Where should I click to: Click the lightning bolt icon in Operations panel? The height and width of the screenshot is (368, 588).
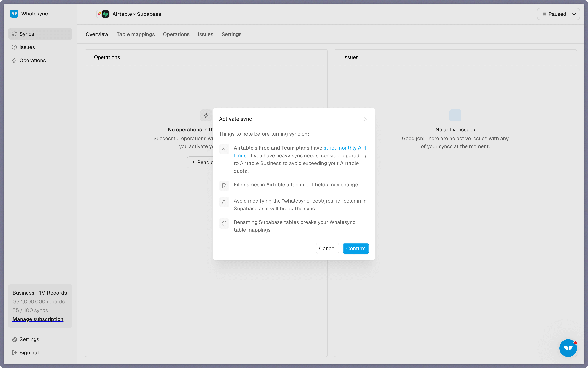click(206, 115)
